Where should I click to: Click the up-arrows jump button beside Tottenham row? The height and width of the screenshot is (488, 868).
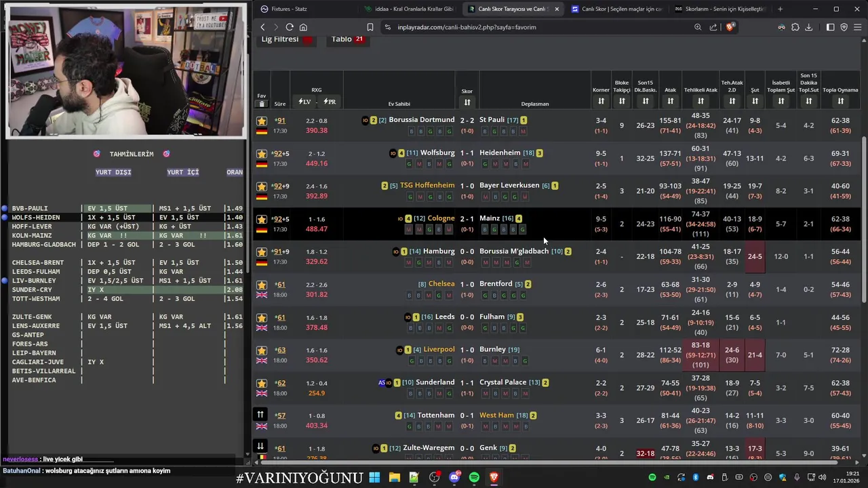tap(260, 414)
